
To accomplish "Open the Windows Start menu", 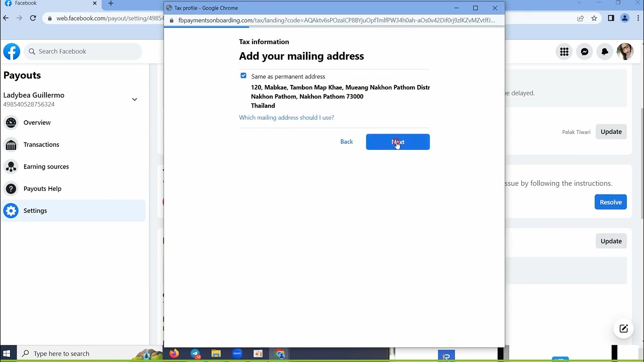I will (x=7, y=353).
